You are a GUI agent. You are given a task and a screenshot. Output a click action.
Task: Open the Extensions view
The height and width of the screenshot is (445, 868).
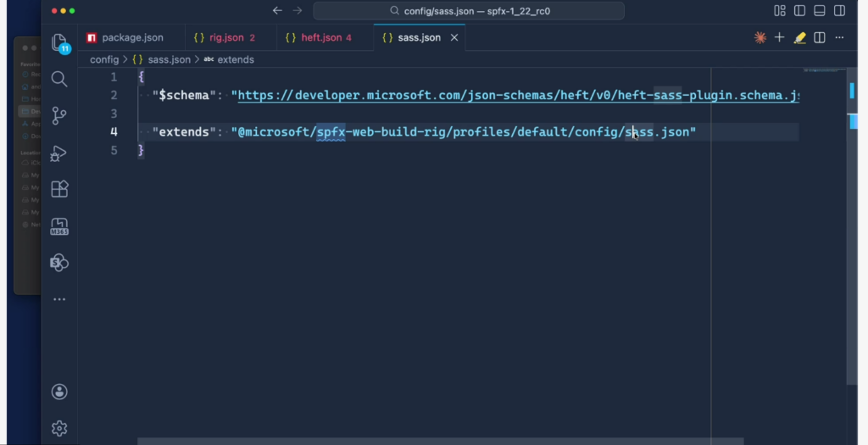point(59,189)
